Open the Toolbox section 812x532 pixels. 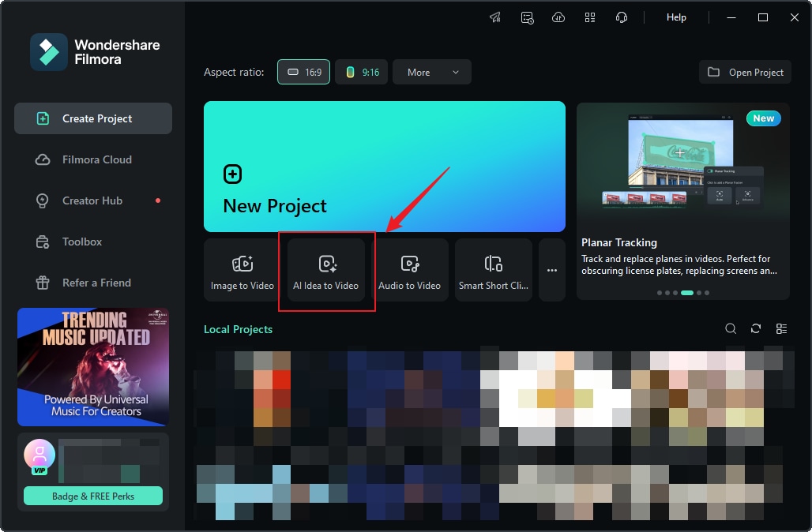[93, 242]
